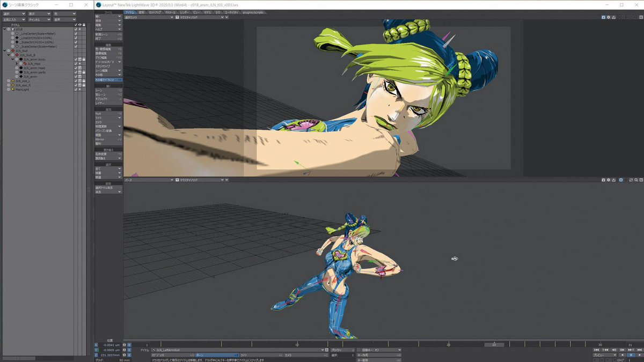This screenshot has width=644, height=362.
Task: Open the お気に入り dropdown in Scene Editor
Action: 14,20
